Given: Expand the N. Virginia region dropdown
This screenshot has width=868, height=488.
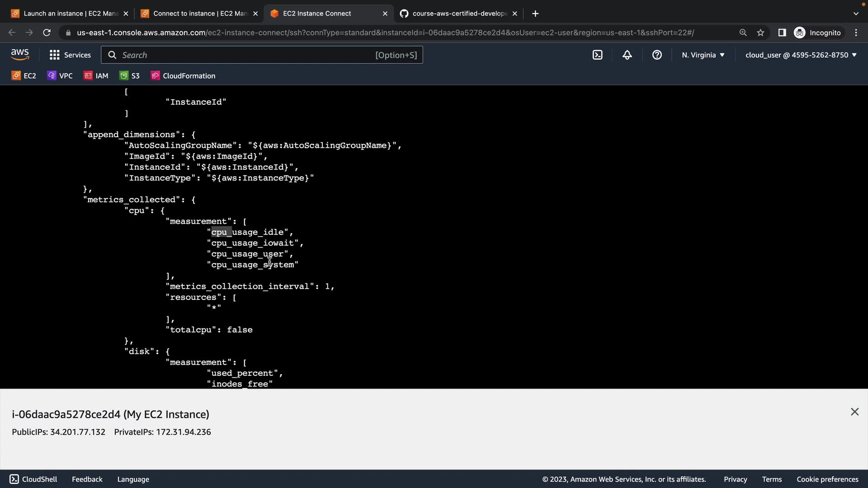Looking at the screenshot, I should point(703,55).
